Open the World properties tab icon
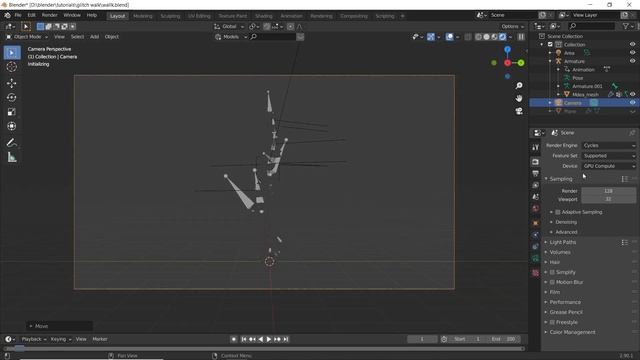The image size is (640, 360). [x=536, y=209]
